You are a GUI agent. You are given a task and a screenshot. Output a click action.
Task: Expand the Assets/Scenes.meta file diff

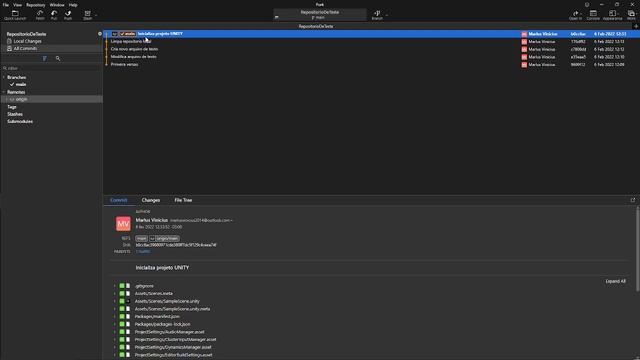[x=115, y=293]
